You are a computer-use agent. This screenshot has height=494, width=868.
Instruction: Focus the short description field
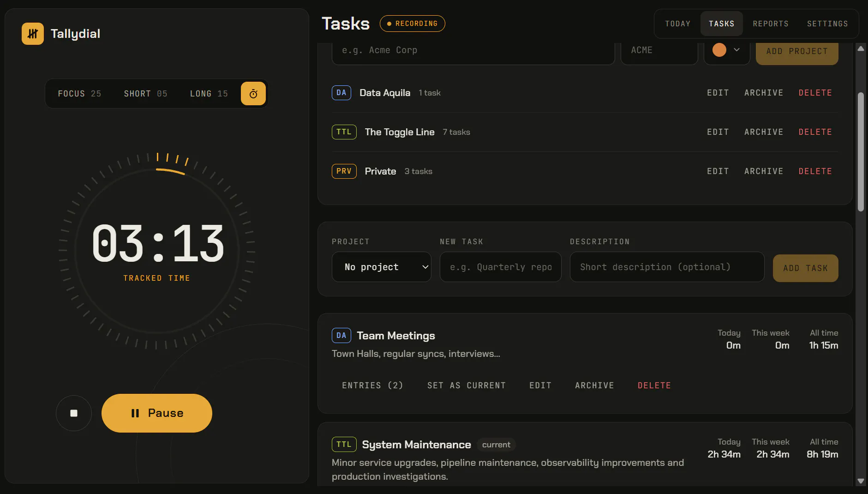(x=667, y=267)
